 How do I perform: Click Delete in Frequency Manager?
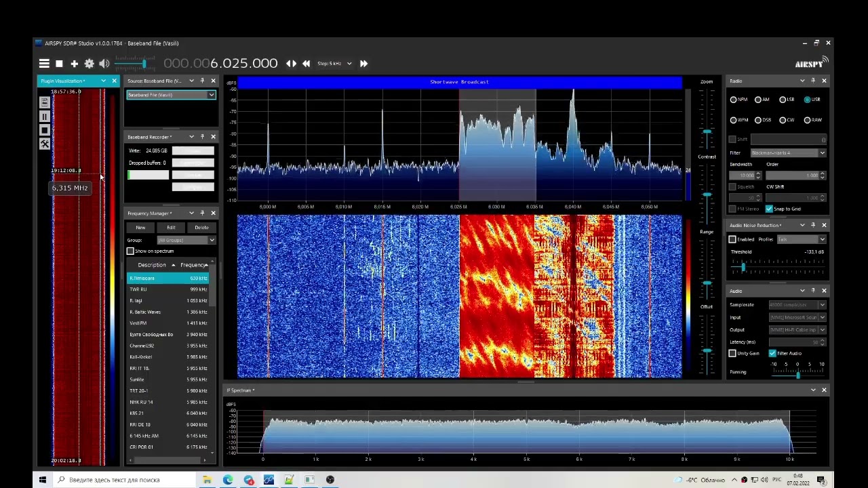coord(201,228)
